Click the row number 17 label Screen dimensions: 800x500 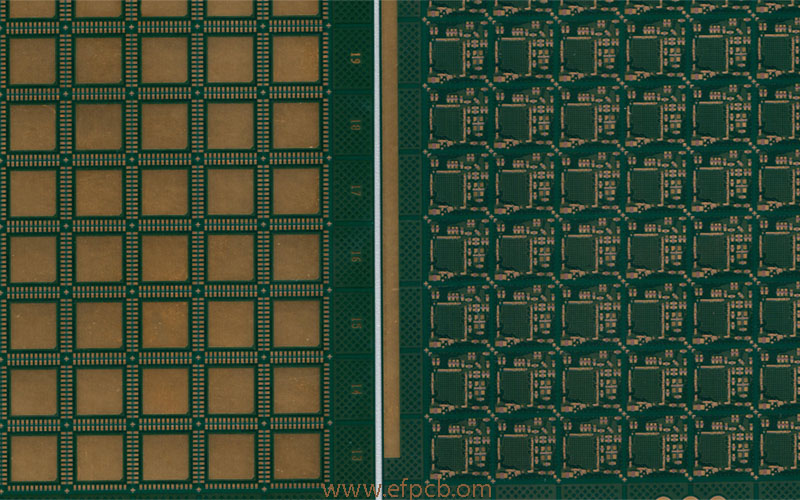tap(355, 191)
